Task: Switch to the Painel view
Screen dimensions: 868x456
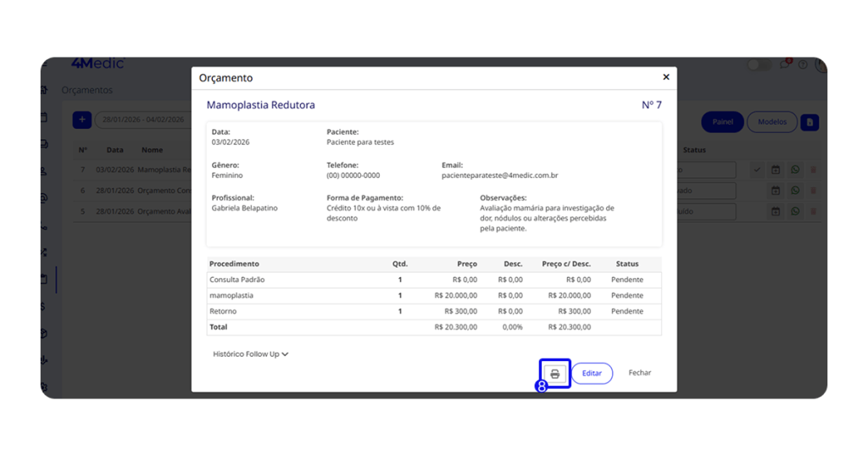Action: tap(722, 122)
